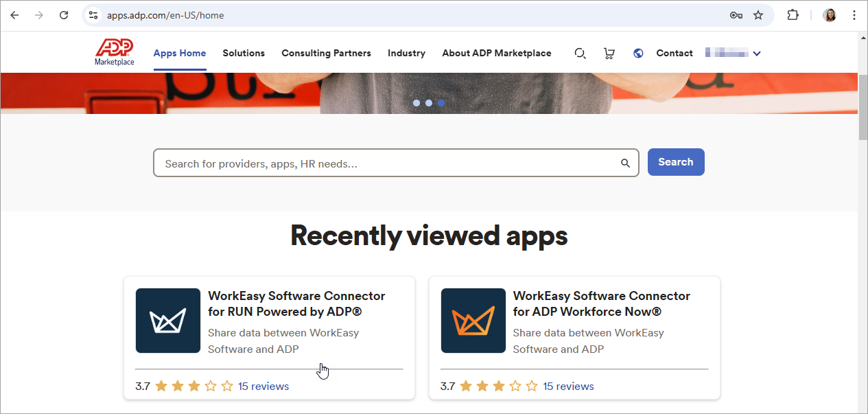Open the Consulting Partners menu
This screenshot has width=868, height=414.
coord(326,53)
